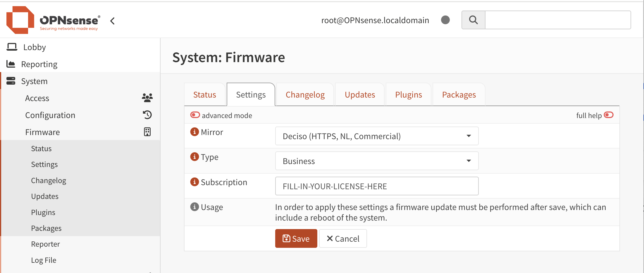Open the Mirror dropdown
This screenshot has height=273, width=644.
[x=376, y=136]
